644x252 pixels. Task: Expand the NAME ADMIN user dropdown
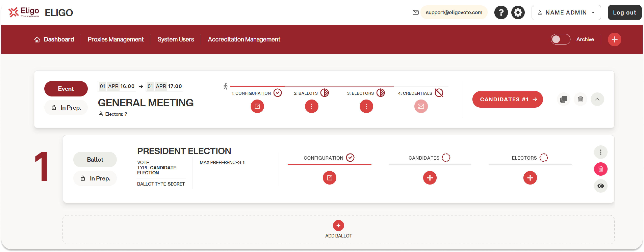click(566, 12)
